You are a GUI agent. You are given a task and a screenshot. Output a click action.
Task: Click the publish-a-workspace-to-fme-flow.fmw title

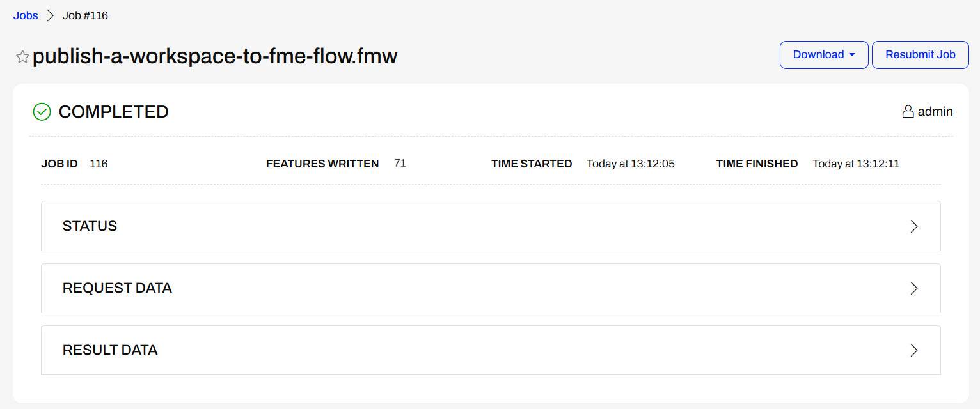pyautogui.click(x=215, y=57)
